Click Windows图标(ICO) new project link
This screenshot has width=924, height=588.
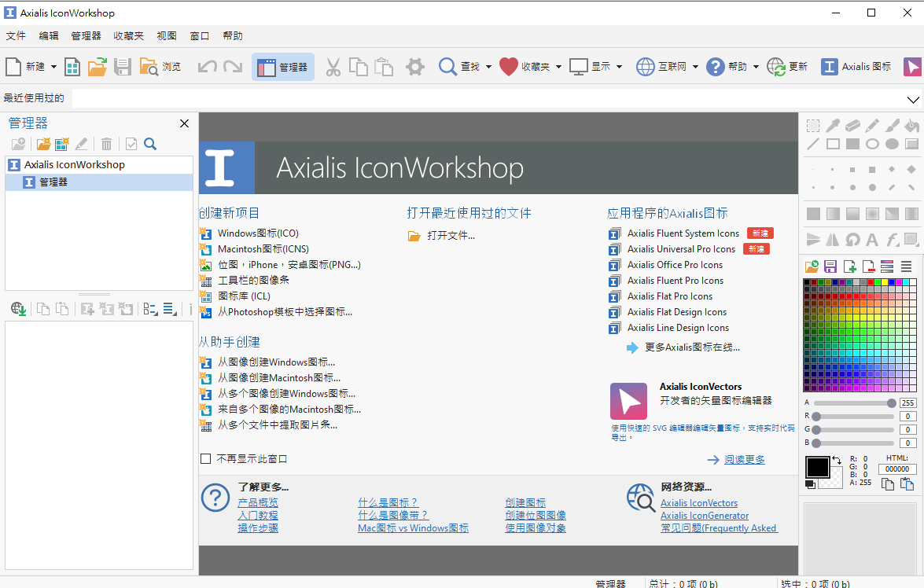click(258, 233)
